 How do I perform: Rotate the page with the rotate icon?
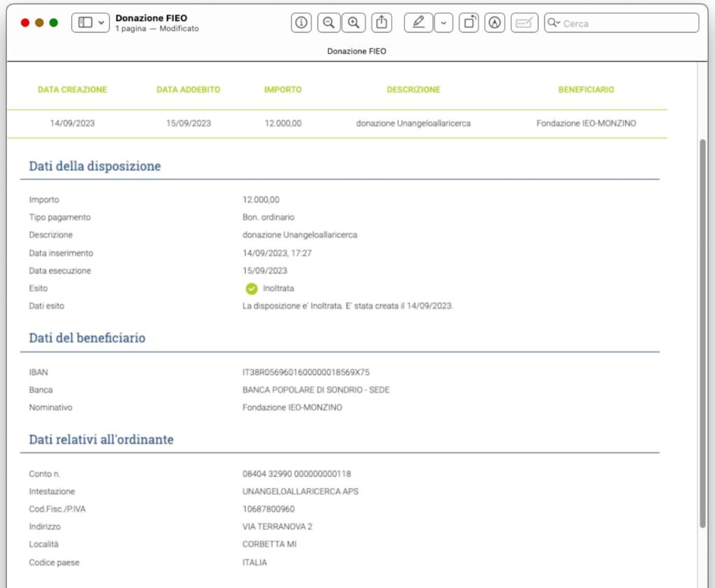point(469,23)
